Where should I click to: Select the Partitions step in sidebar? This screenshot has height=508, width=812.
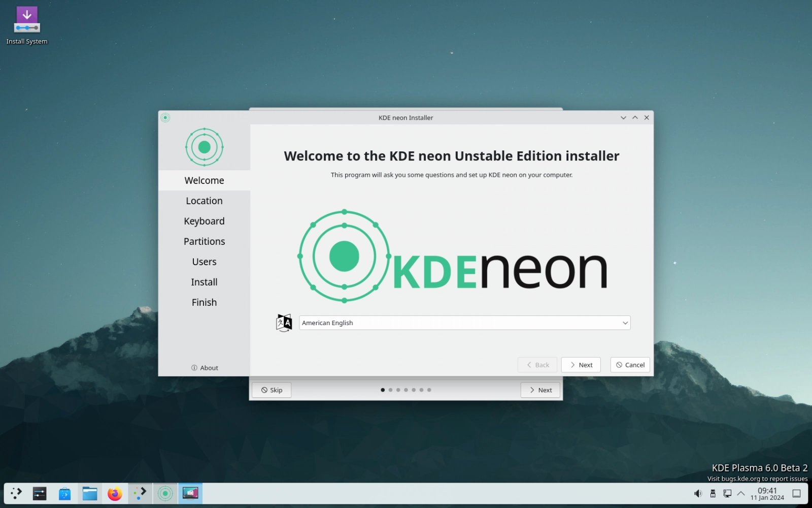pos(204,241)
